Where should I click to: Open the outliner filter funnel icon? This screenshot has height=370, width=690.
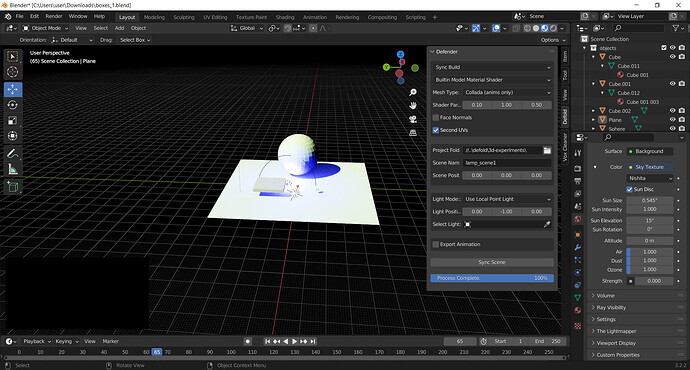point(675,28)
